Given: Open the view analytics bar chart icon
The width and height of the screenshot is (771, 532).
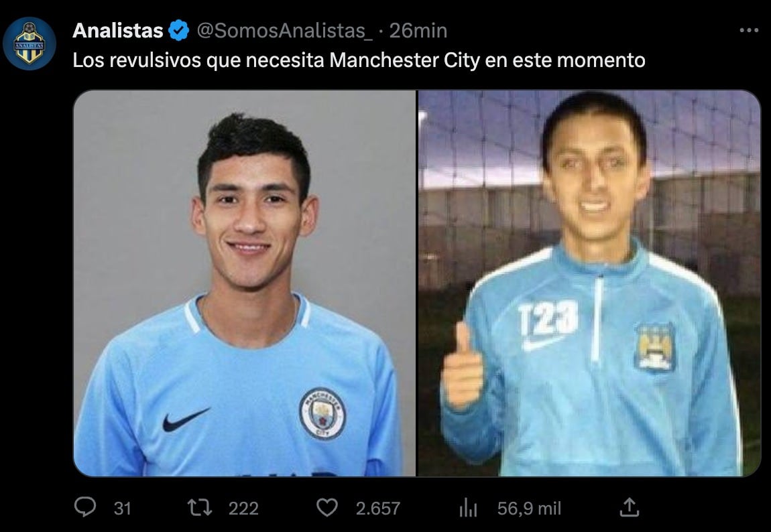Looking at the screenshot, I should click(468, 507).
